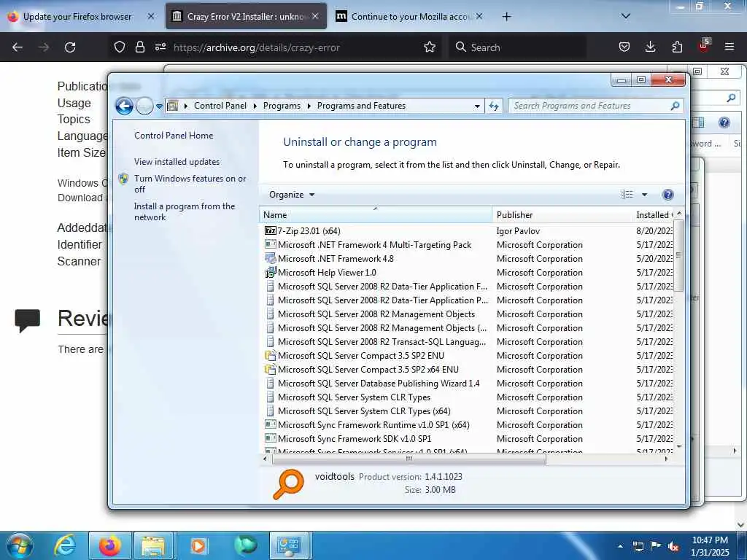Reload the Firefox page
The width and height of the screenshot is (747, 560).
click(x=70, y=47)
